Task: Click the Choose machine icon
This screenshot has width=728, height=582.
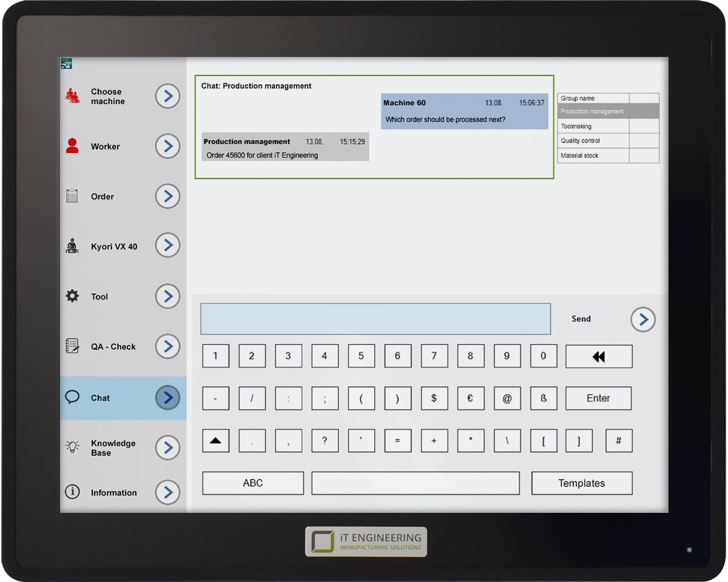Action: click(72, 96)
